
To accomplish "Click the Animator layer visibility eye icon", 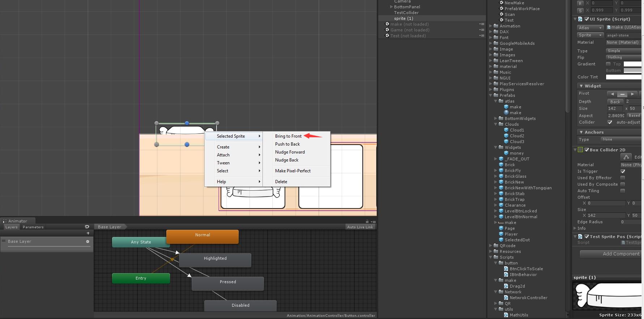I will [87, 227].
